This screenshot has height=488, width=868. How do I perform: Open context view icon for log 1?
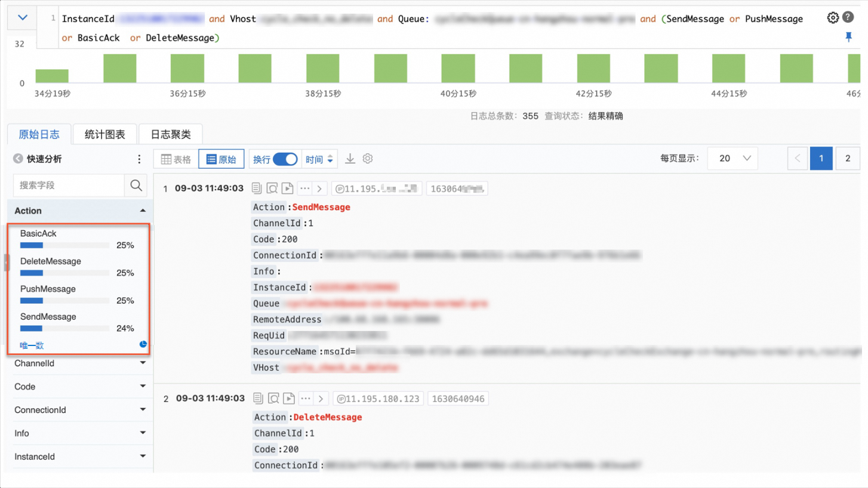272,189
